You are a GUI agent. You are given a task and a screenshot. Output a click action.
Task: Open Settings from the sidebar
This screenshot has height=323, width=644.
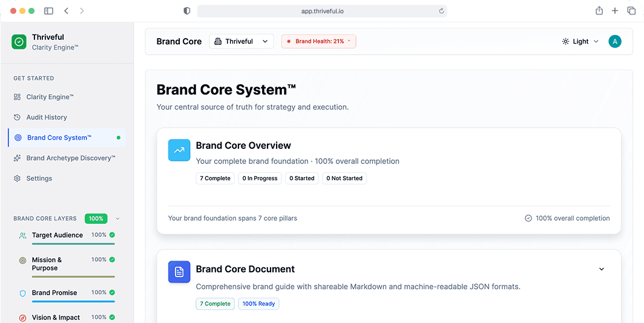(x=67, y=178)
